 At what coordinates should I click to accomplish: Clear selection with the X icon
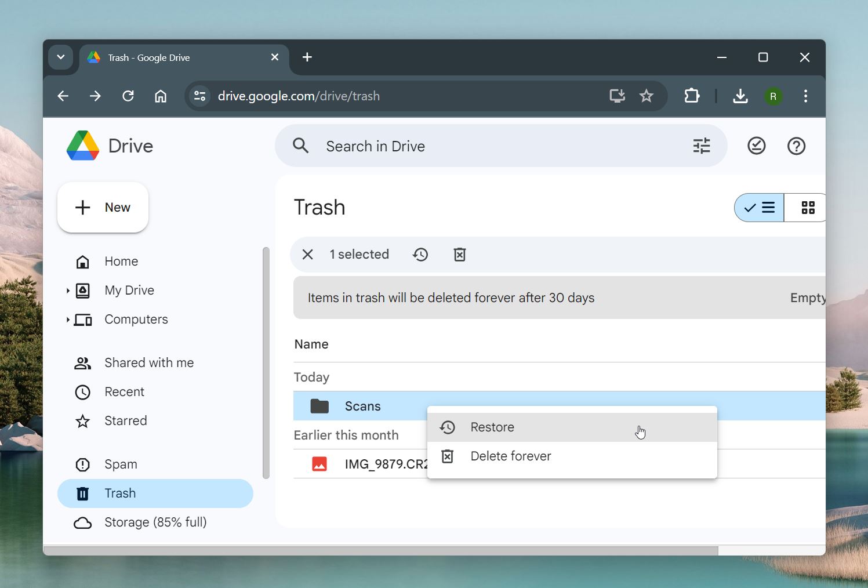[308, 255]
